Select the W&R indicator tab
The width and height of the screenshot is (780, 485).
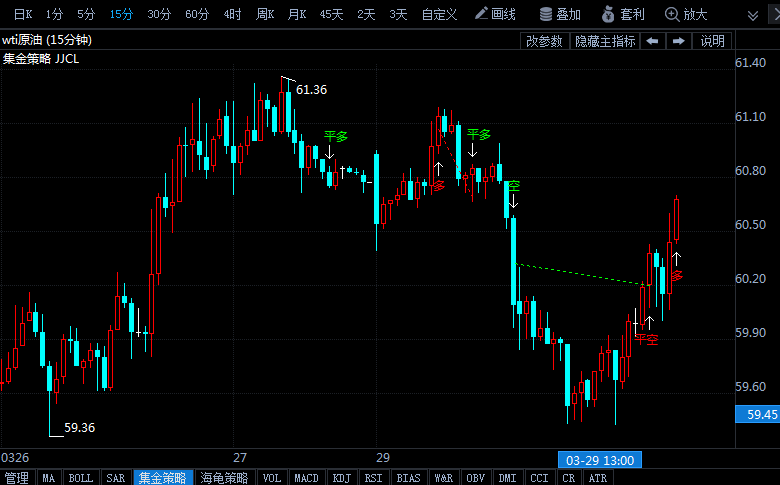pyautogui.click(x=444, y=478)
